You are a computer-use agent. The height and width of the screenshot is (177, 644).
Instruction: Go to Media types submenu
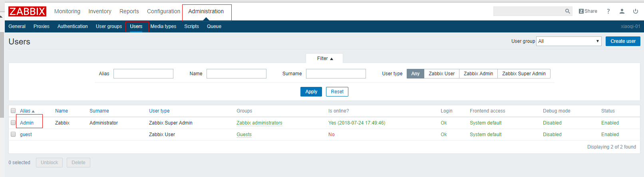[x=163, y=26]
